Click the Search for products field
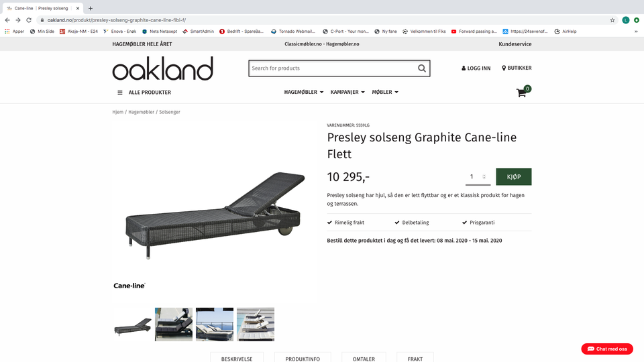This screenshot has height=362, width=644. pos(333,68)
